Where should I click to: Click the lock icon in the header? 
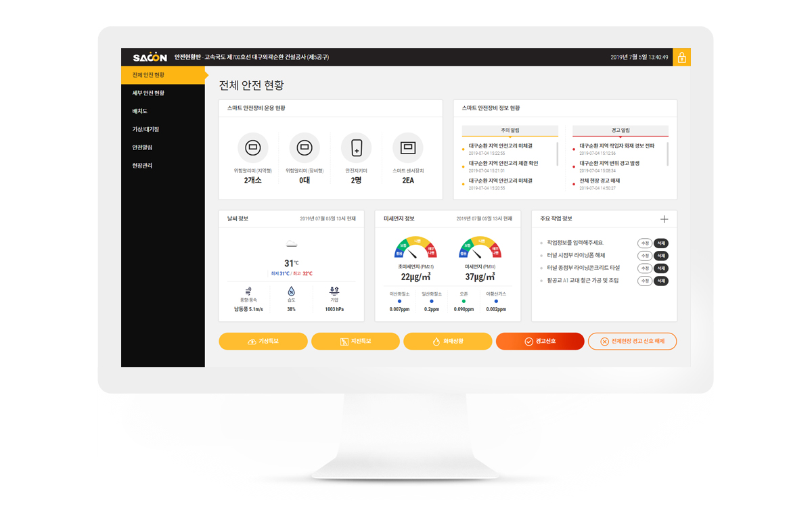(681, 57)
